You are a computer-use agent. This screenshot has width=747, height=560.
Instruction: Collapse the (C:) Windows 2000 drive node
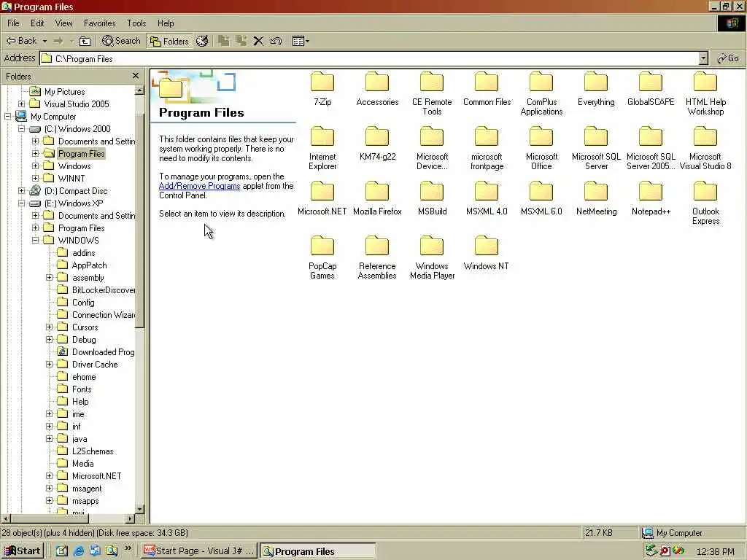point(21,128)
